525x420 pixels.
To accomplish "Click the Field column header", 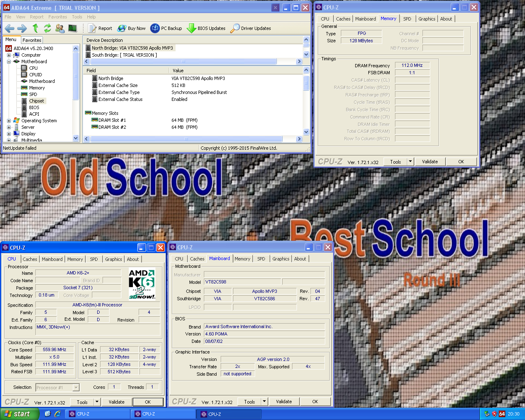I will (126, 71).
